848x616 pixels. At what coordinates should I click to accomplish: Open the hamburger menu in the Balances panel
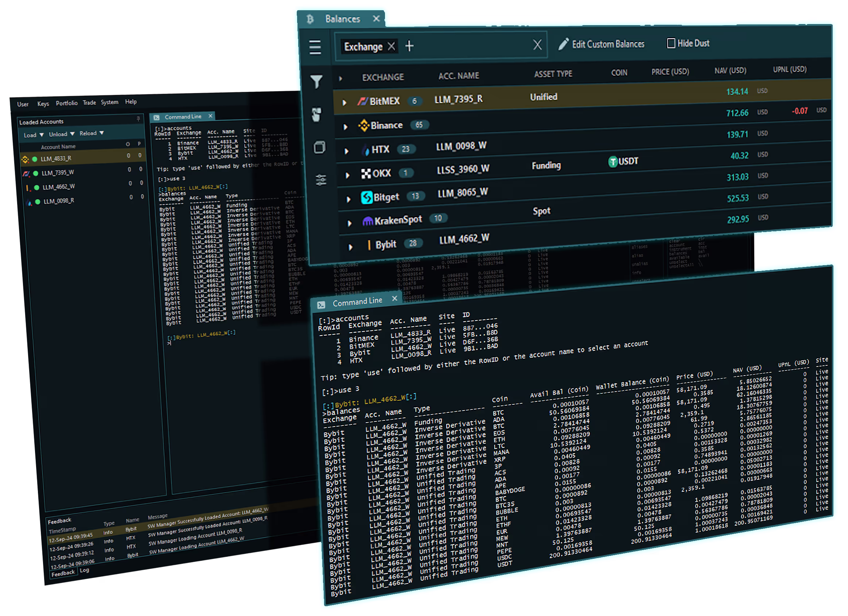315,47
